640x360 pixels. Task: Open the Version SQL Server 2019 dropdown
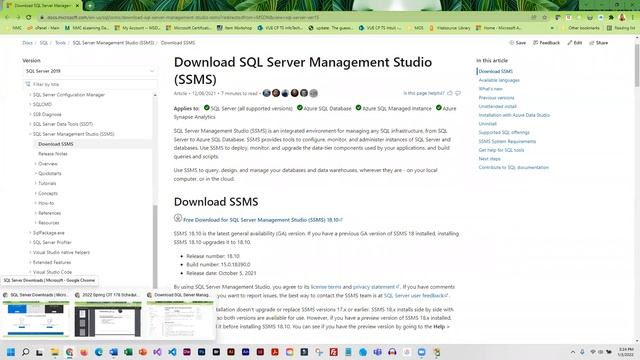click(90, 71)
